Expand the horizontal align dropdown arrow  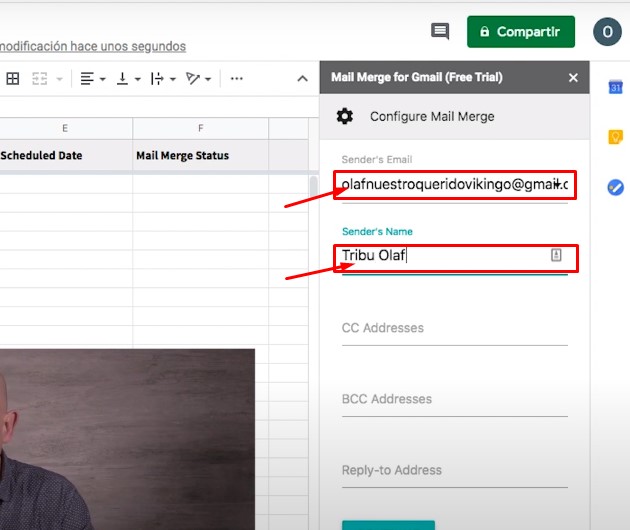click(x=102, y=79)
